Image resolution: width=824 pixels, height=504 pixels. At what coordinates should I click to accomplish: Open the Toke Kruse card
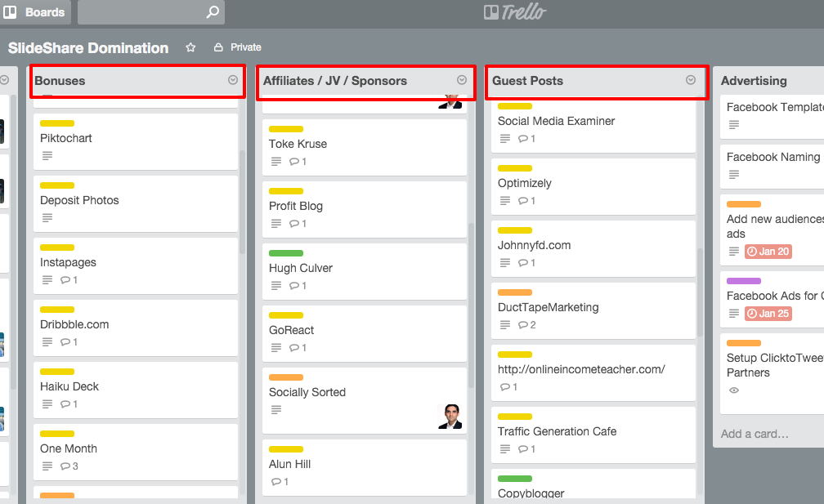click(365, 148)
